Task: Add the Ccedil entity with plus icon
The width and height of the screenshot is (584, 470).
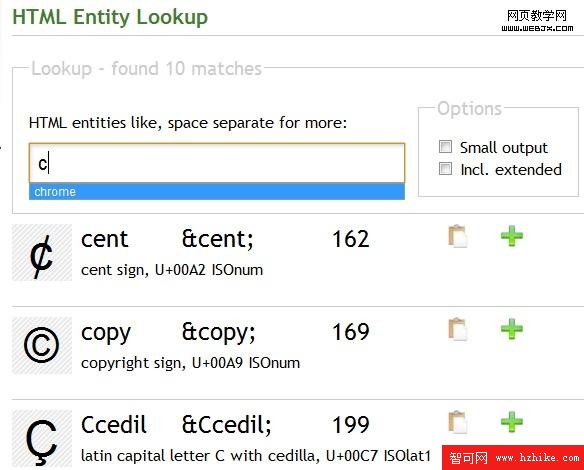Action: 512,422
